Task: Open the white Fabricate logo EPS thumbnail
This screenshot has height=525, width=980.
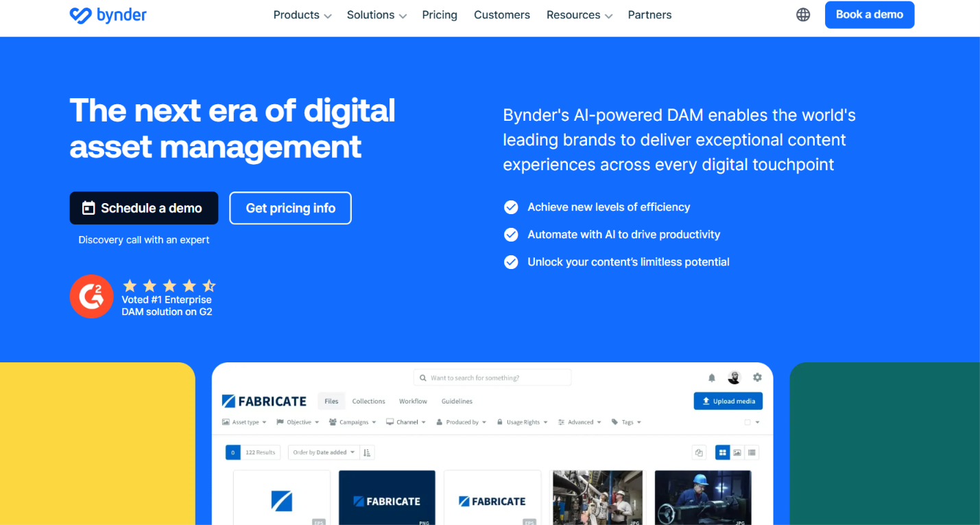Action: pyautogui.click(x=492, y=498)
